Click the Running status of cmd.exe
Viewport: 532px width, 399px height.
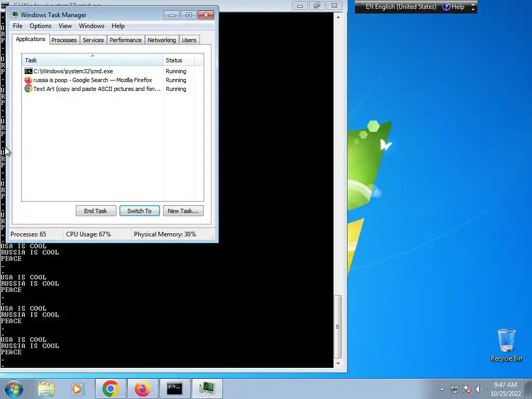176,71
